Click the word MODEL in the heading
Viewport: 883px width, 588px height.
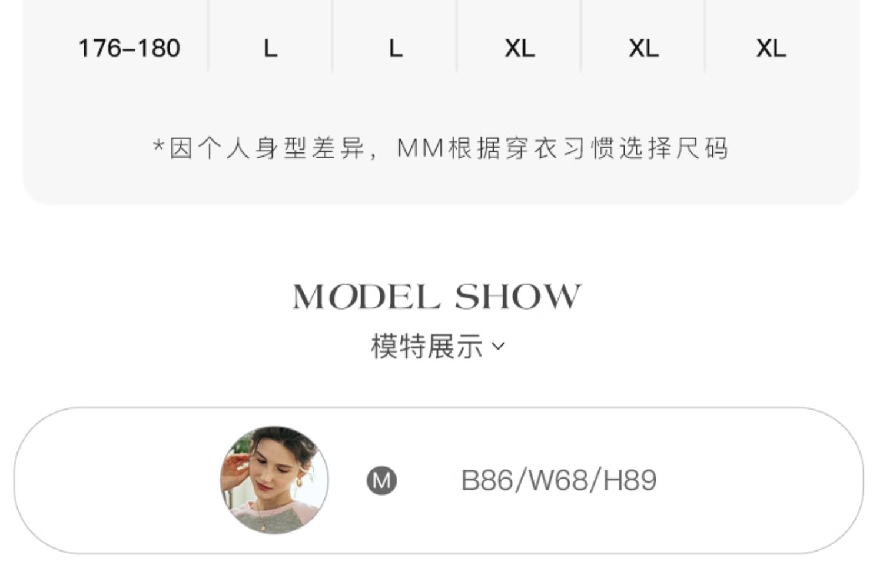click(366, 297)
